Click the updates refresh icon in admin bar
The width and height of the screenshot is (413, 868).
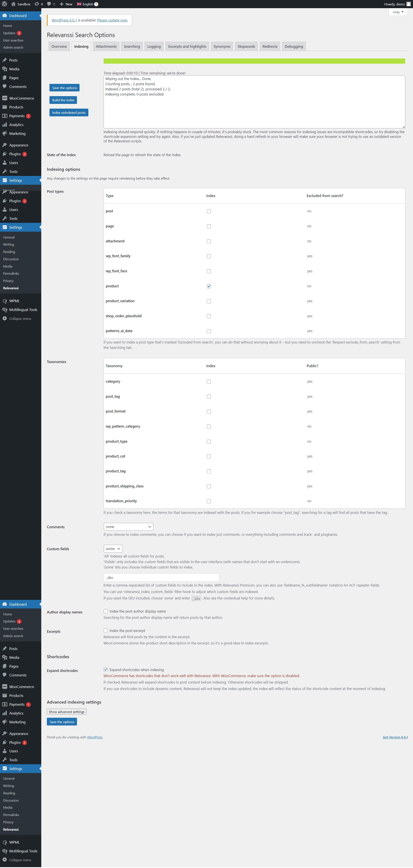tap(37, 4)
